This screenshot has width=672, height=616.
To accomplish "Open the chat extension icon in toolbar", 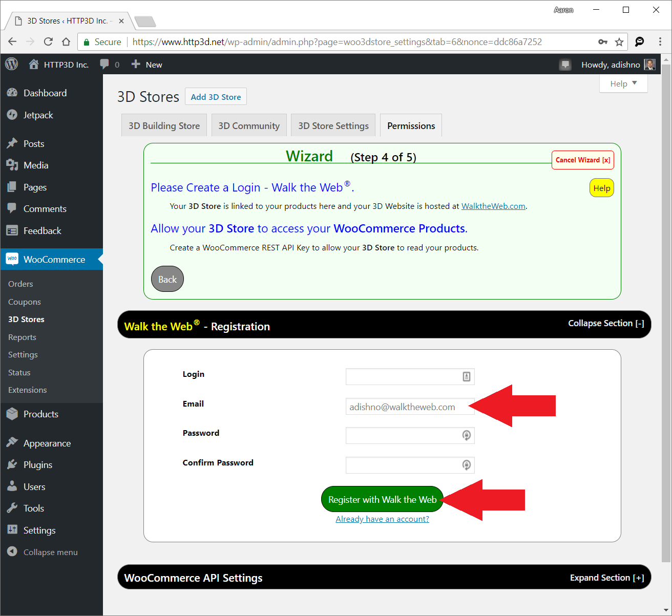I will (x=640, y=41).
